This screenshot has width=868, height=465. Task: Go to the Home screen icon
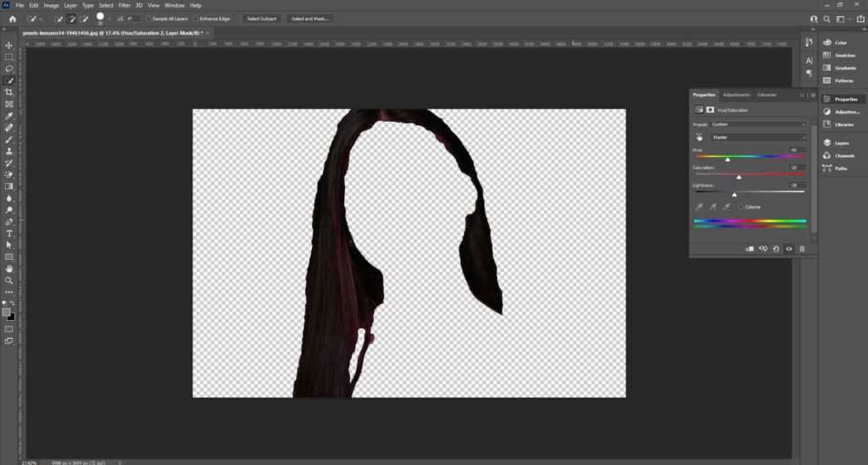pos(12,19)
